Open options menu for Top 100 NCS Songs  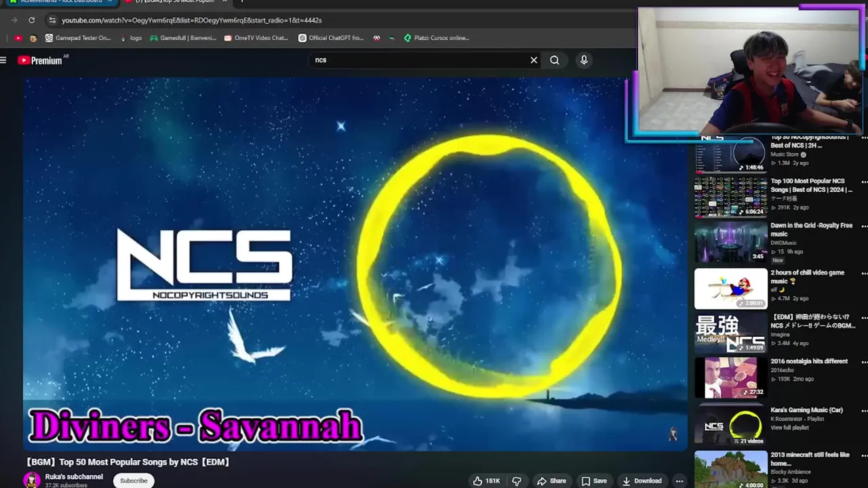pos(864,182)
